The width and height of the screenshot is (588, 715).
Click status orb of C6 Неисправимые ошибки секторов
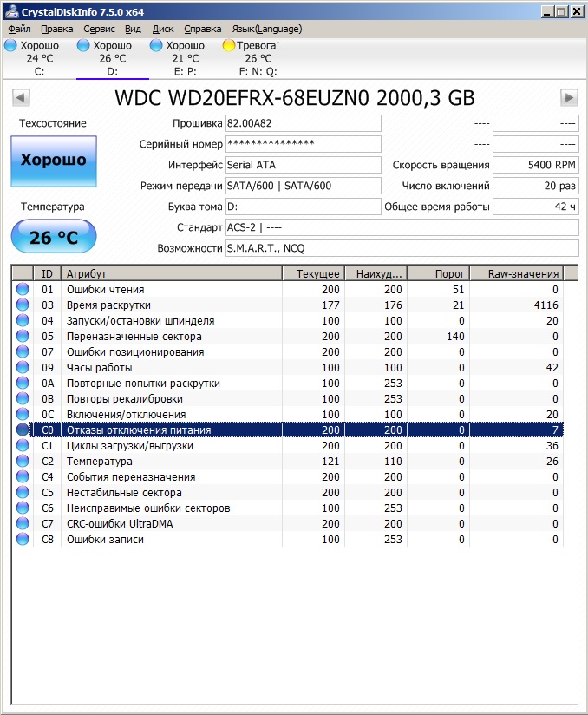pos(23,508)
